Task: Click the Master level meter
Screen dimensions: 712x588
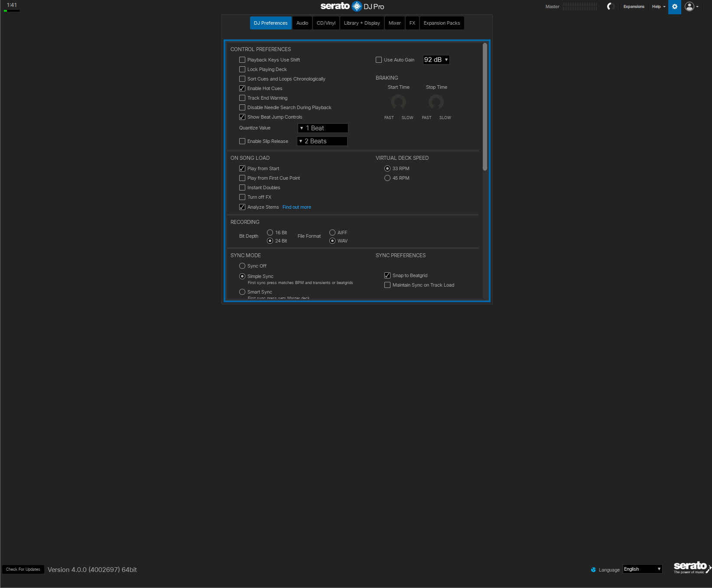Action: pyautogui.click(x=580, y=6)
